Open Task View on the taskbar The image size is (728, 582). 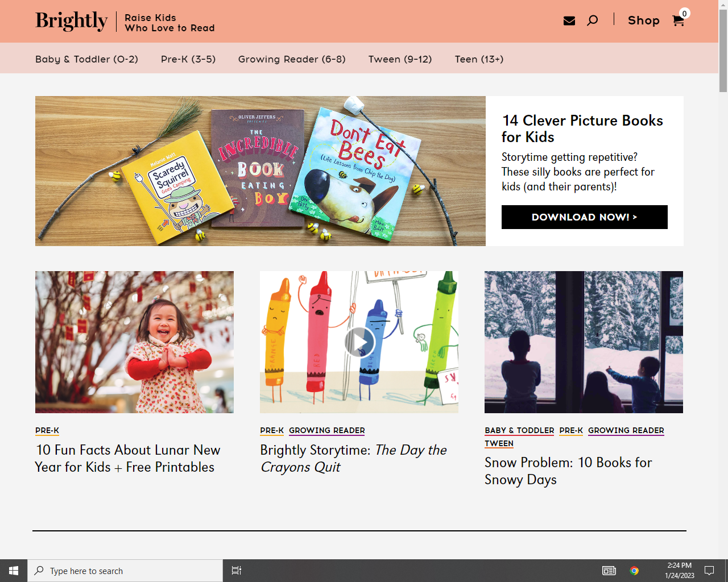[x=237, y=571]
